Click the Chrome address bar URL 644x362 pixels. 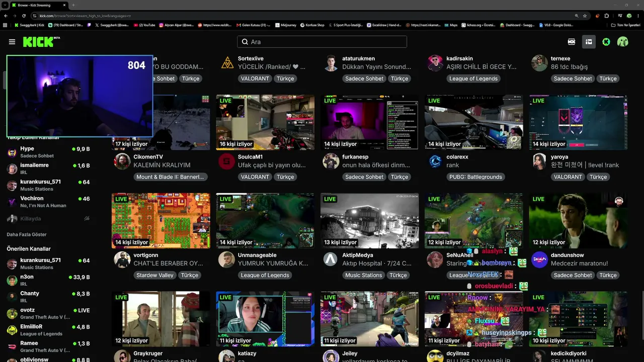[x=86, y=16]
